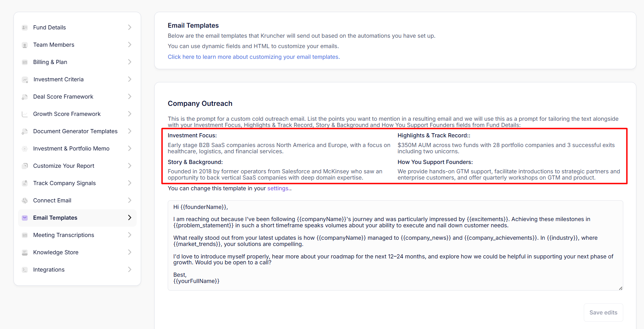Viewport: 644px width, 329px height.
Task: Click the Email Templates chevron arrow
Action: [x=130, y=218]
